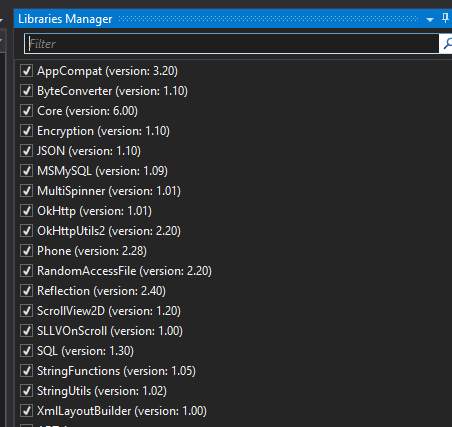Uncheck the XmlLayoutBuilder library checkbox
The height and width of the screenshot is (427, 452).
click(x=26, y=411)
